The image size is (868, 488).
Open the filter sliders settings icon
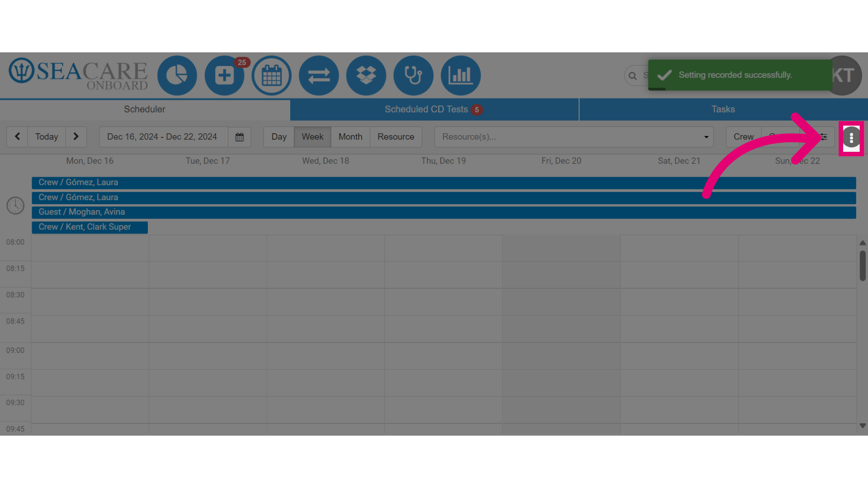click(823, 137)
